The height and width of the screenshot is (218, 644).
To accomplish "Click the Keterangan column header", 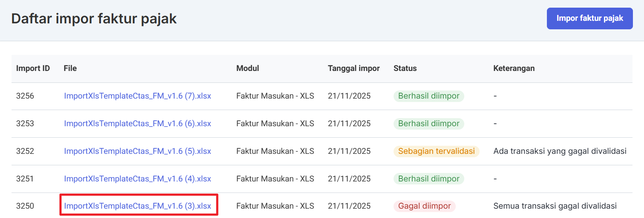I will (x=514, y=68).
